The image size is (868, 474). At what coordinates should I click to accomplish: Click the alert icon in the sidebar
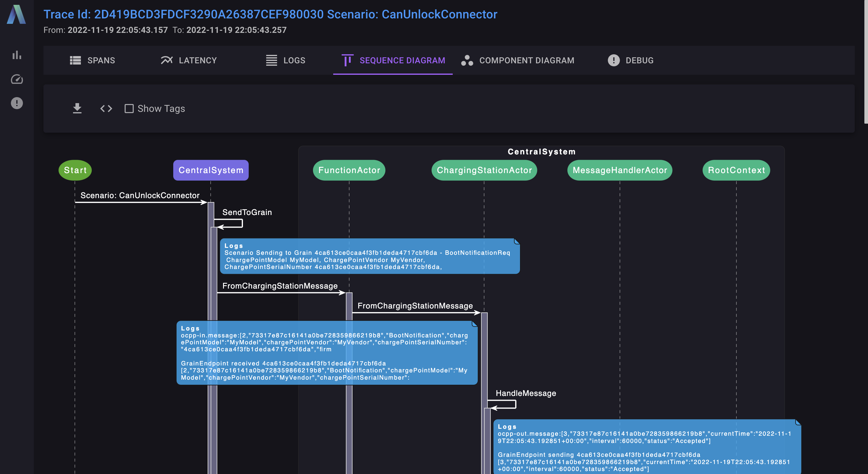[x=17, y=103]
